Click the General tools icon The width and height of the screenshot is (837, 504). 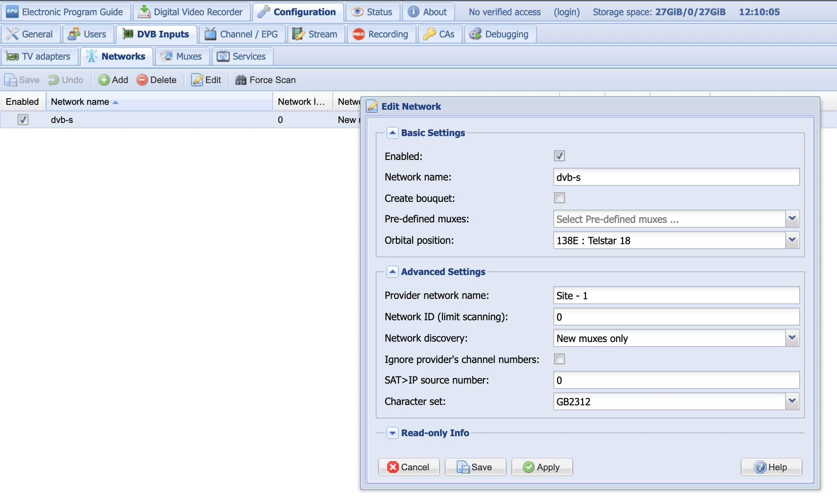pyautogui.click(x=12, y=34)
